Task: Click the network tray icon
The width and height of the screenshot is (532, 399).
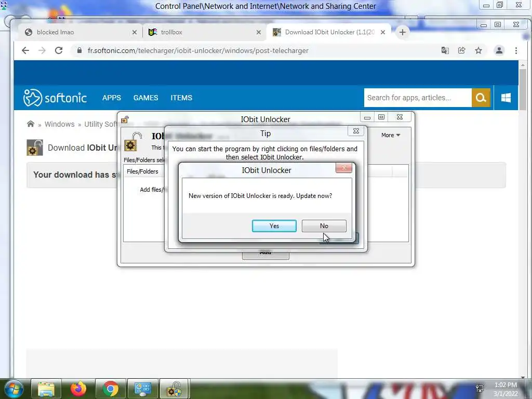Action: click(480, 389)
